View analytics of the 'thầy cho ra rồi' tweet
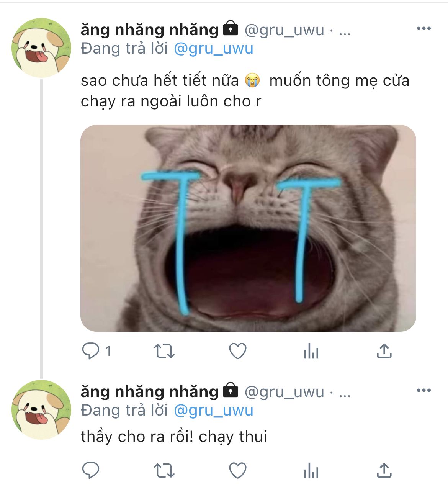Screen dimensions: 448x486 click(311, 471)
